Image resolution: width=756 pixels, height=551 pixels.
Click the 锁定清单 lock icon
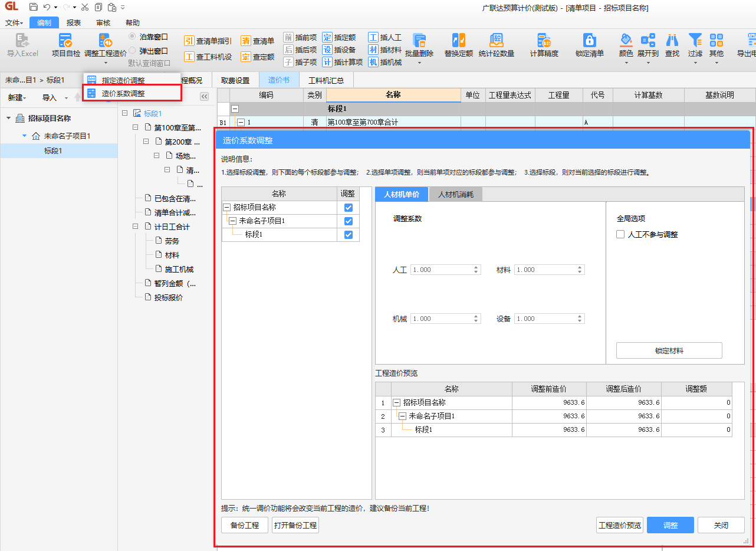pos(589,40)
